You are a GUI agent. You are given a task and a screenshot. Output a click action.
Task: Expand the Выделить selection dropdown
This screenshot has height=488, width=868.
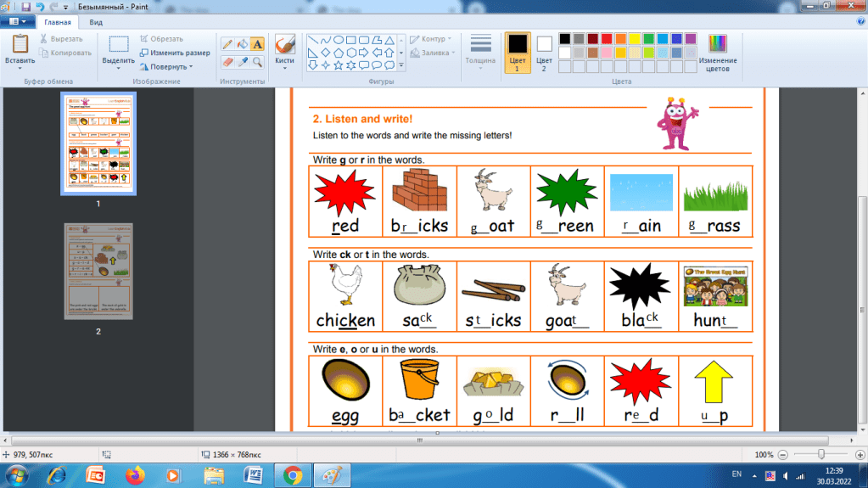[119, 66]
